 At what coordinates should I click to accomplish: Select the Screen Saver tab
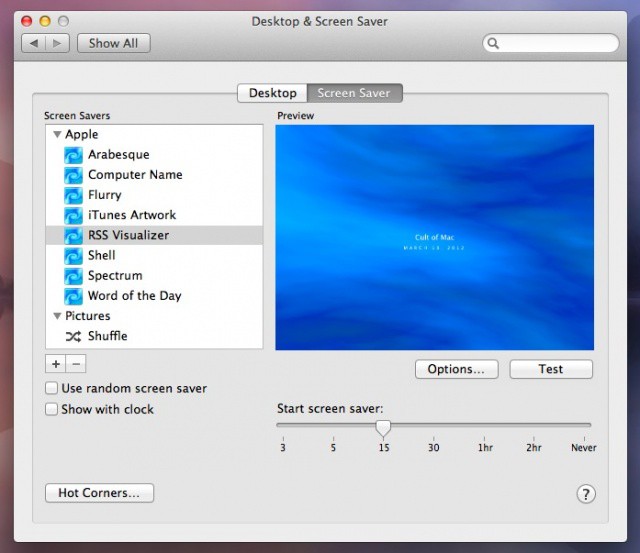point(355,93)
